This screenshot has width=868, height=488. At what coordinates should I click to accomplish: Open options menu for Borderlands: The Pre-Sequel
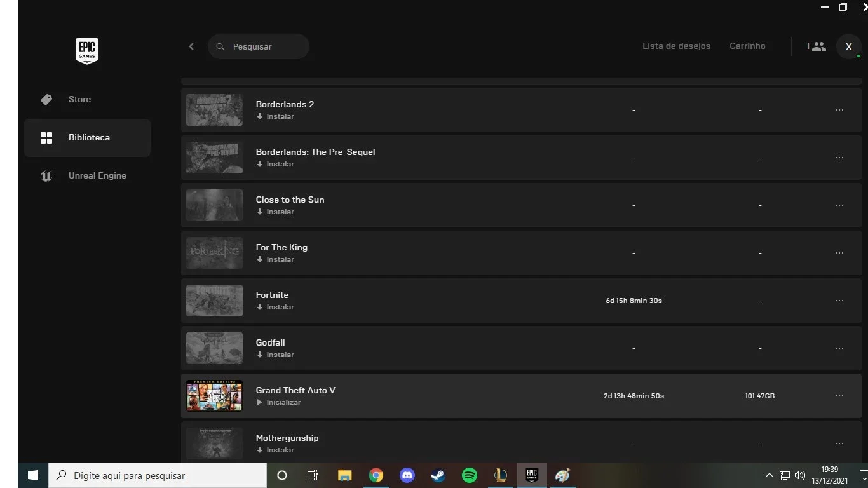point(839,158)
